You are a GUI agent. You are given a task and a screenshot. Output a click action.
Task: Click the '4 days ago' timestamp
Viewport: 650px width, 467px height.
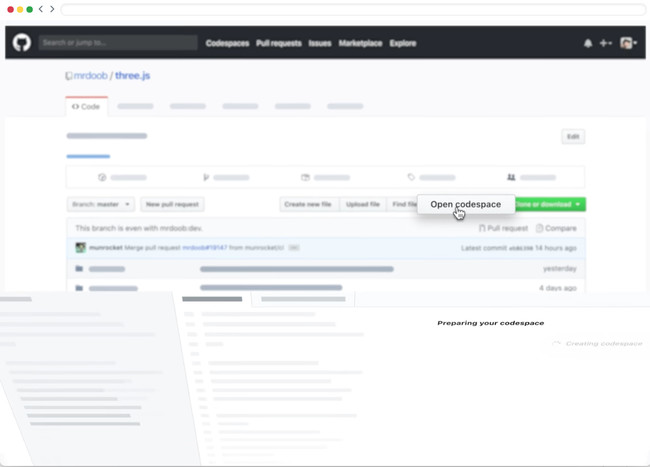558,288
